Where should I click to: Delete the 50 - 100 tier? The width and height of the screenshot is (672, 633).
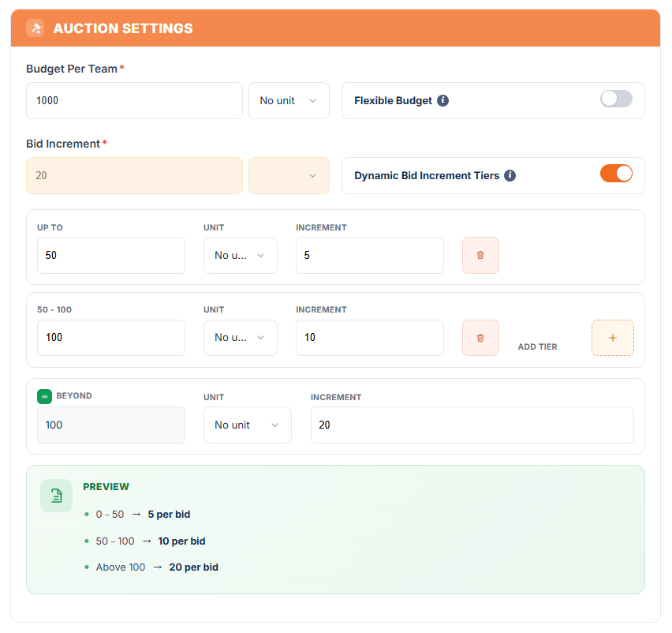[480, 338]
